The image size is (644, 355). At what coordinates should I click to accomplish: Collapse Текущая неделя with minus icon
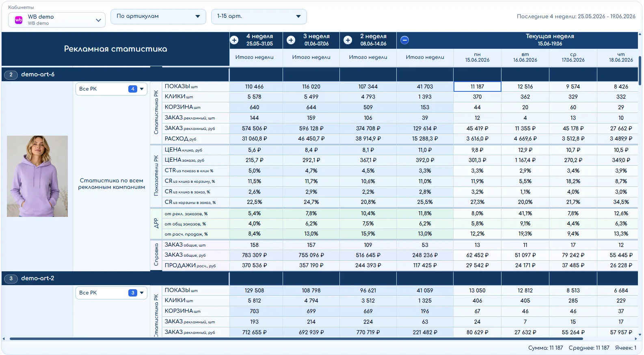(x=405, y=40)
